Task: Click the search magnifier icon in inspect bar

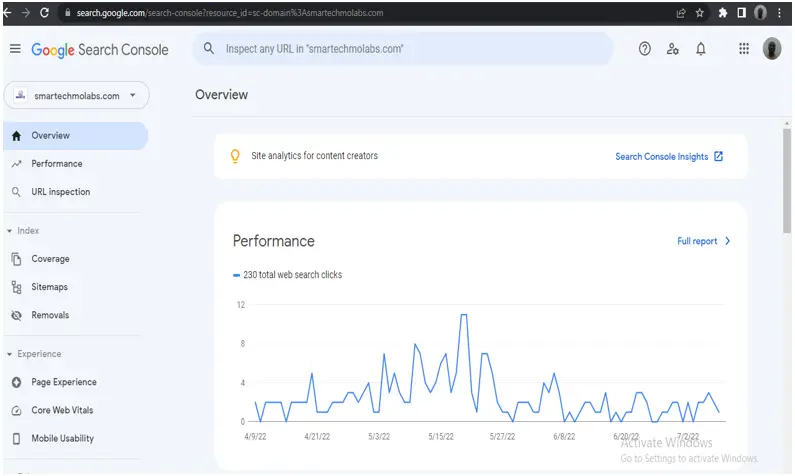Action: 208,49
